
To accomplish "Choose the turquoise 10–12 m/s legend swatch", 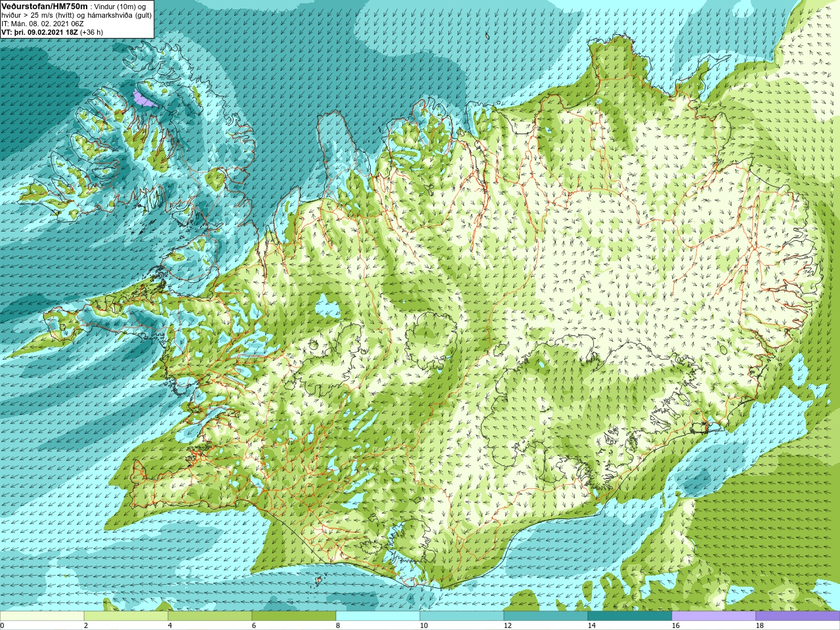I will (x=462, y=616).
